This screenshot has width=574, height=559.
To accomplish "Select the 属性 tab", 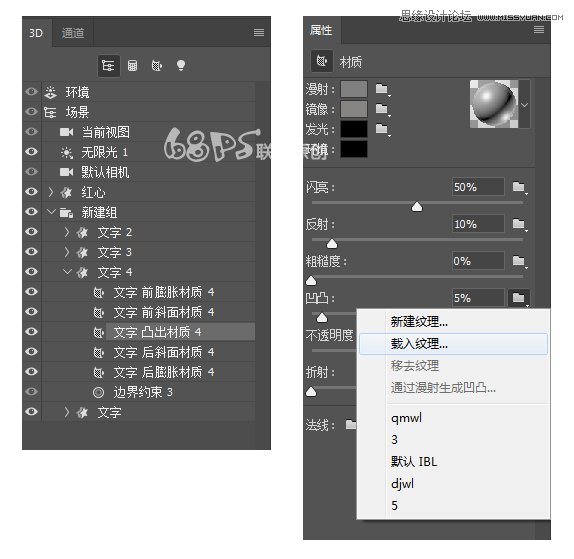I will (321, 30).
